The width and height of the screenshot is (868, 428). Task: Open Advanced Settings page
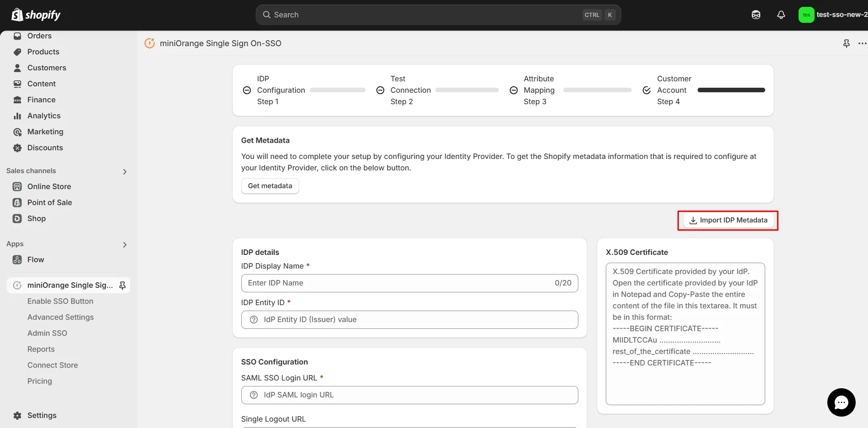tap(60, 317)
